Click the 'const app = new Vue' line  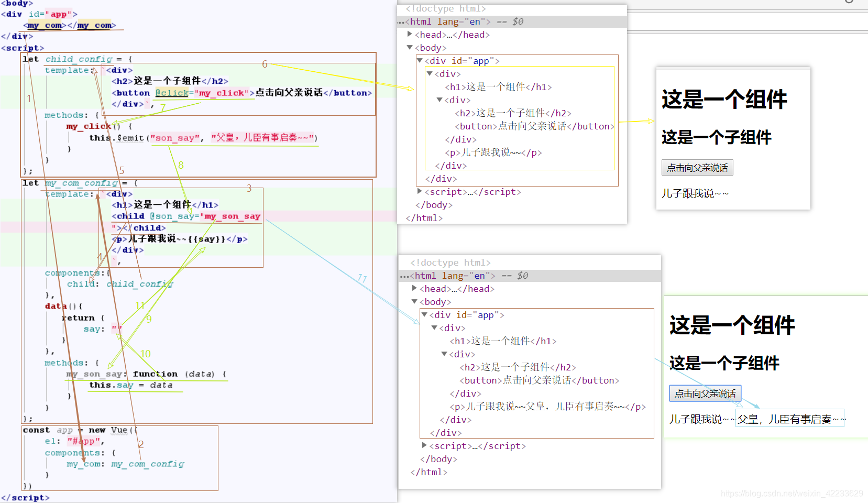pos(80,430)
